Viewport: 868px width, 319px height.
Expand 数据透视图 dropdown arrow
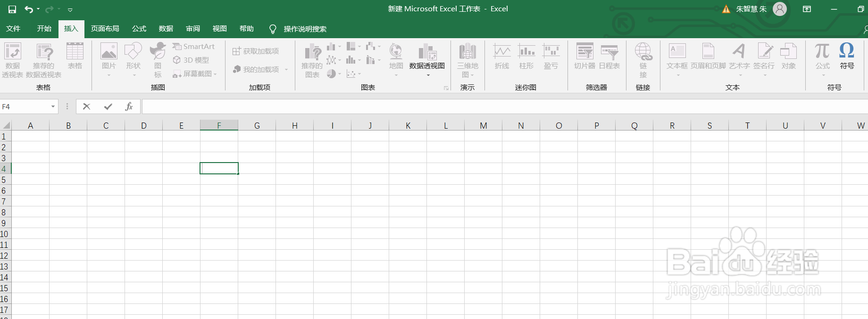pyautogui.click(x=428, y=75)
